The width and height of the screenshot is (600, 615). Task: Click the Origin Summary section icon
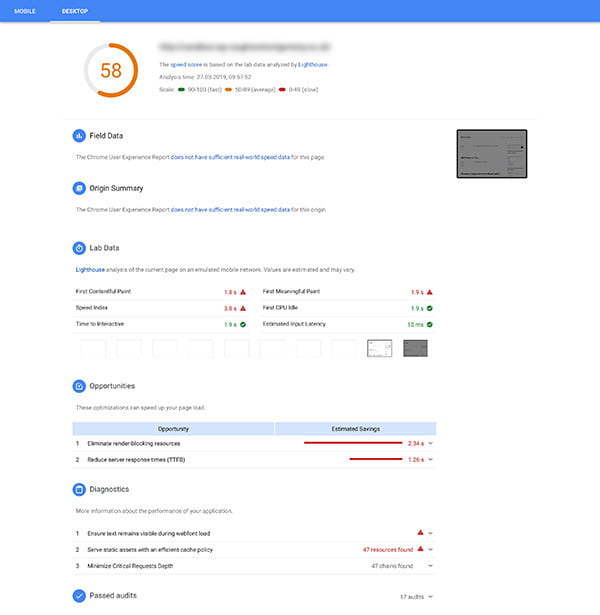pos(79,188)
